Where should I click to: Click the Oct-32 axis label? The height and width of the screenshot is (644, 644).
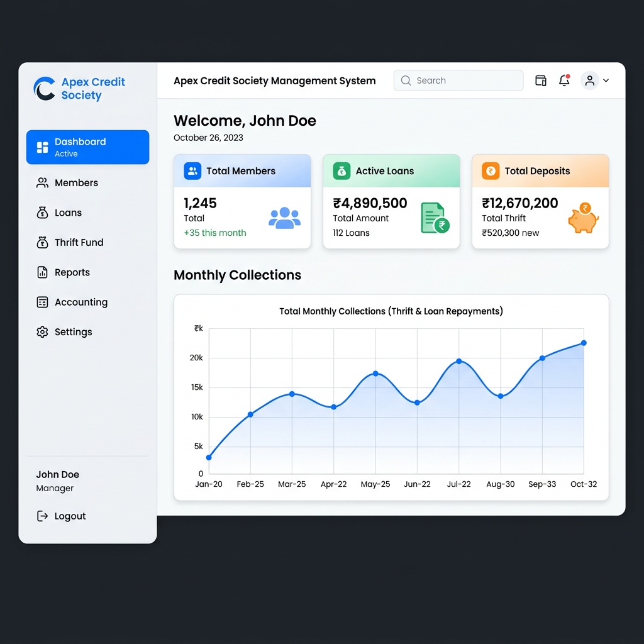[x=584, y=484]
